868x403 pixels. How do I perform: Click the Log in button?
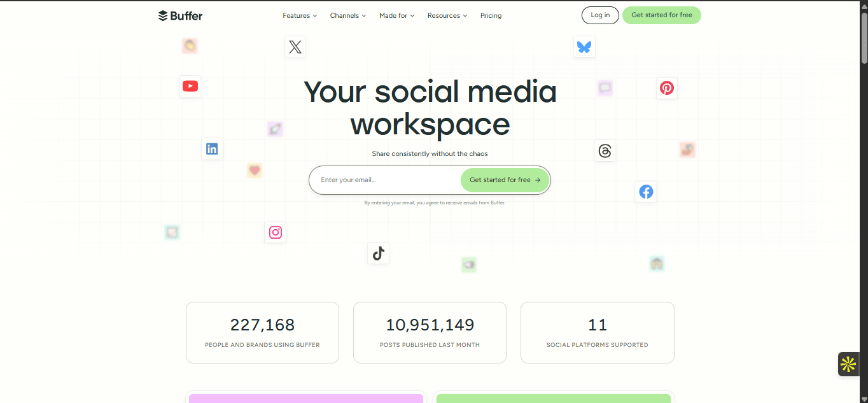point(600,15)
